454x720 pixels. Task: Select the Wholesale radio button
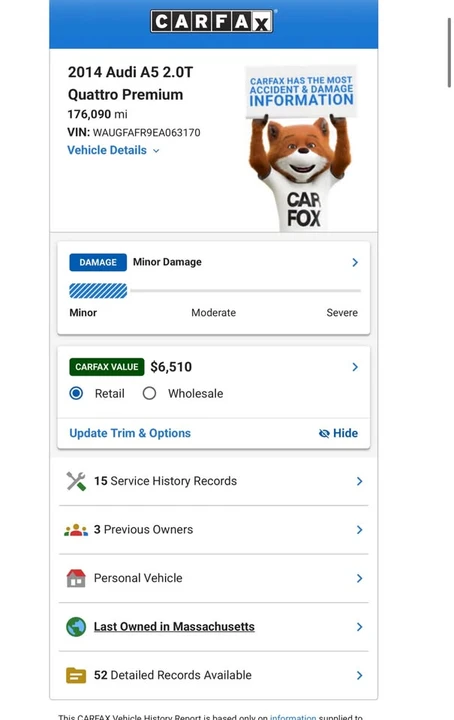tap(149, 394)
